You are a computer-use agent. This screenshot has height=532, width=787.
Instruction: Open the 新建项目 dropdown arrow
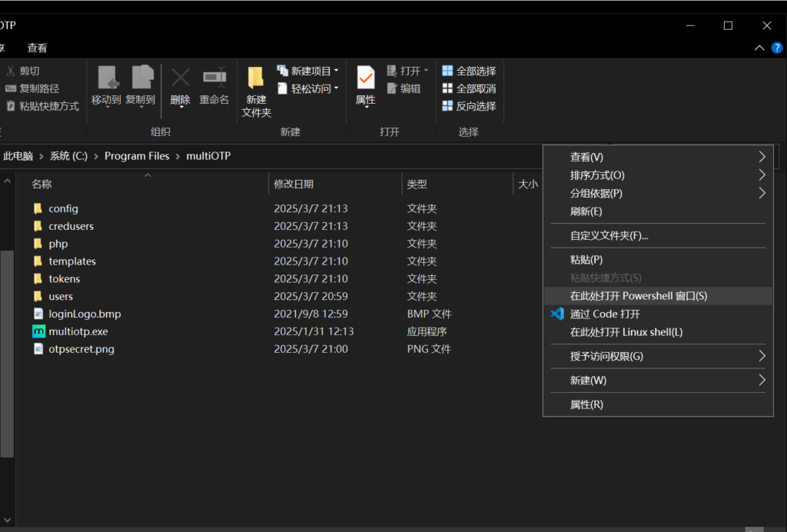[337, 71]
